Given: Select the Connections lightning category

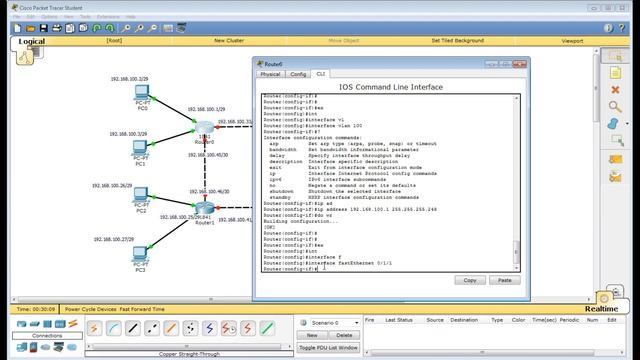Looking at the screenshot, I should pyautogui.click(x=73, y=324).
